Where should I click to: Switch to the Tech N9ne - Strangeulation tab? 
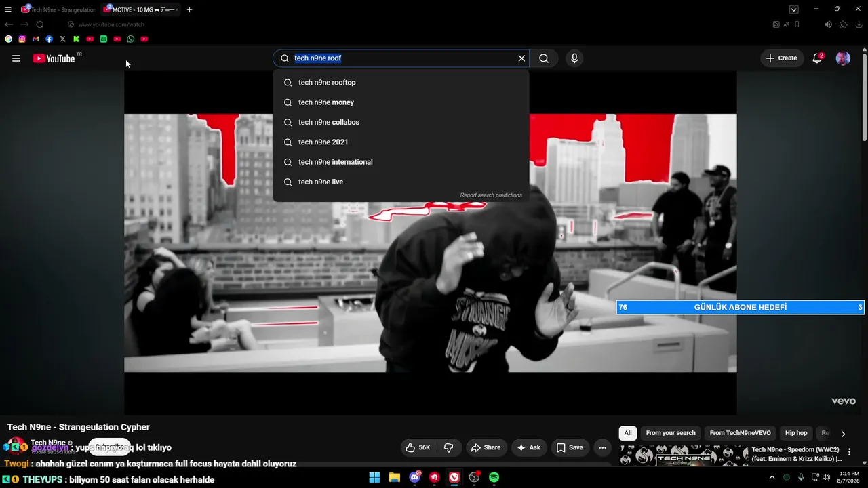coord(58,9)
